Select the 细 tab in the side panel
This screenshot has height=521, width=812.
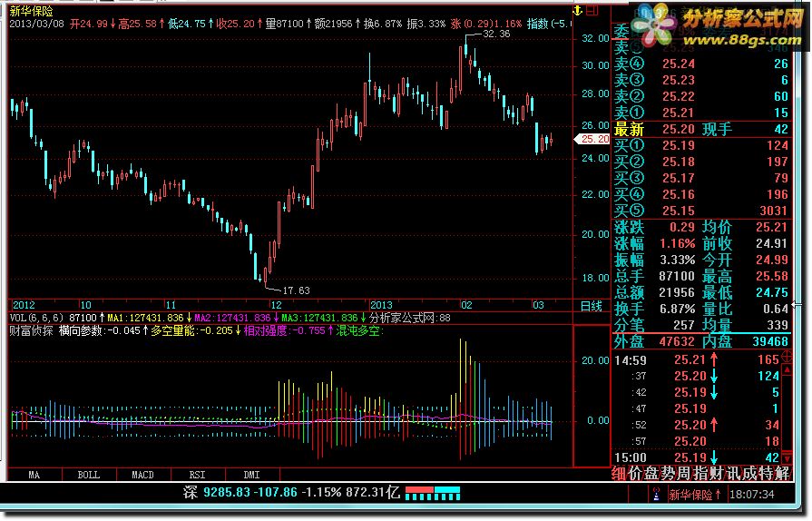click(x=619, y=473)
